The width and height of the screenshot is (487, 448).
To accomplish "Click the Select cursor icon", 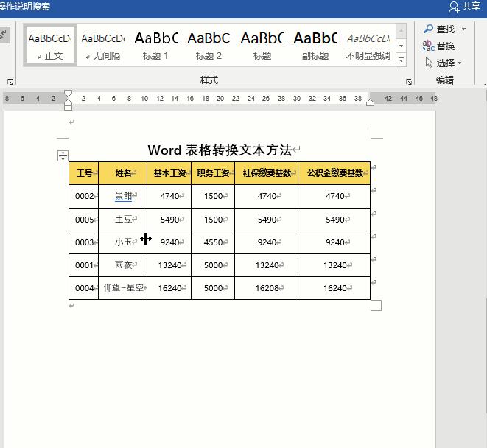I will click(x=429, y=63).
